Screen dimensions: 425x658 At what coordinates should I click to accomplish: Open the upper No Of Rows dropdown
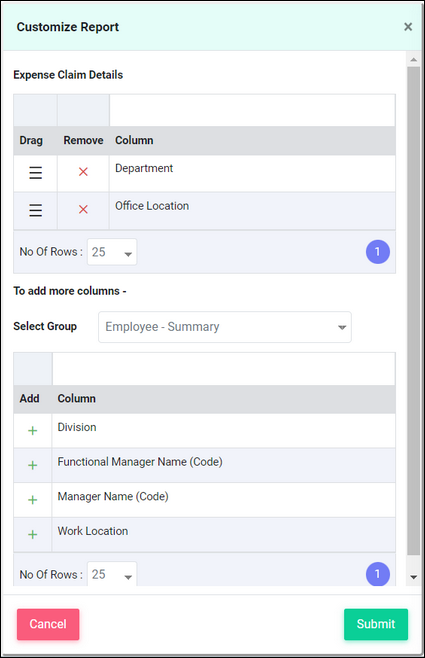pos(112,252)
